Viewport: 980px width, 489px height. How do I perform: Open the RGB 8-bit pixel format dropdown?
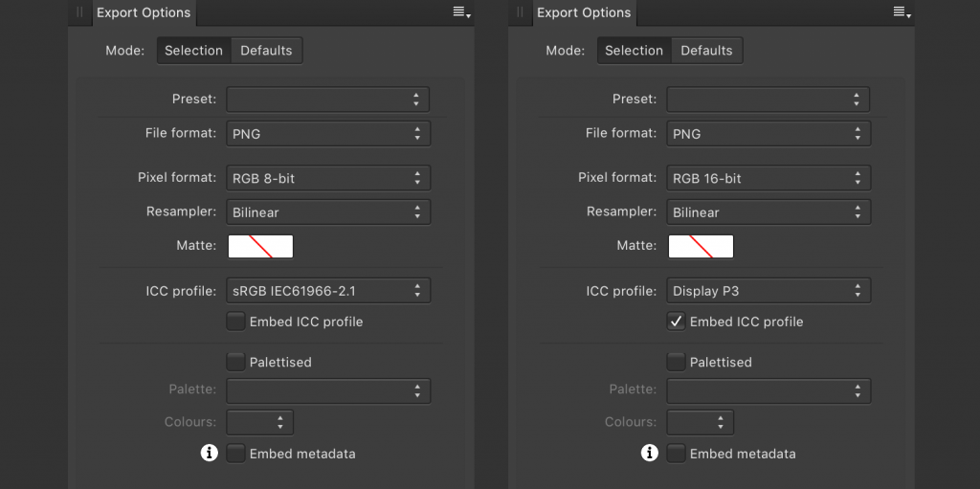pyautogui.click(x=329, y=178)
